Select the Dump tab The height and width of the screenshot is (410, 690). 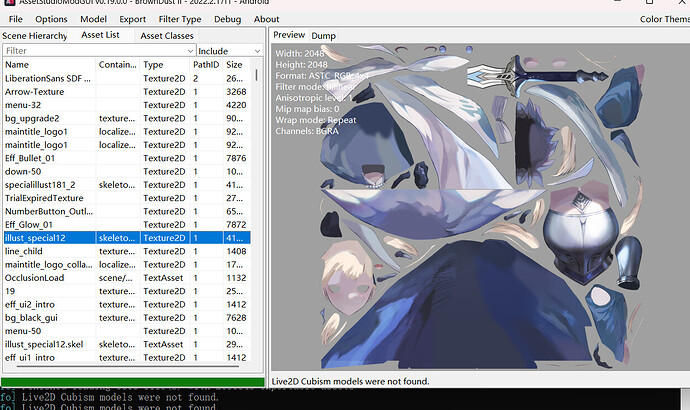(x=323, y=36)
